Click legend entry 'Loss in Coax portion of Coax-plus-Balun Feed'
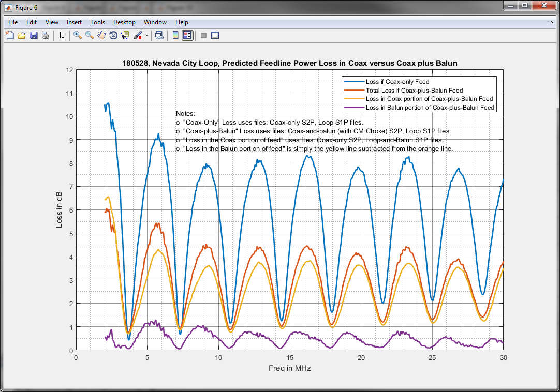The height and width of the screenshot is (392, 560). (429, 99)
